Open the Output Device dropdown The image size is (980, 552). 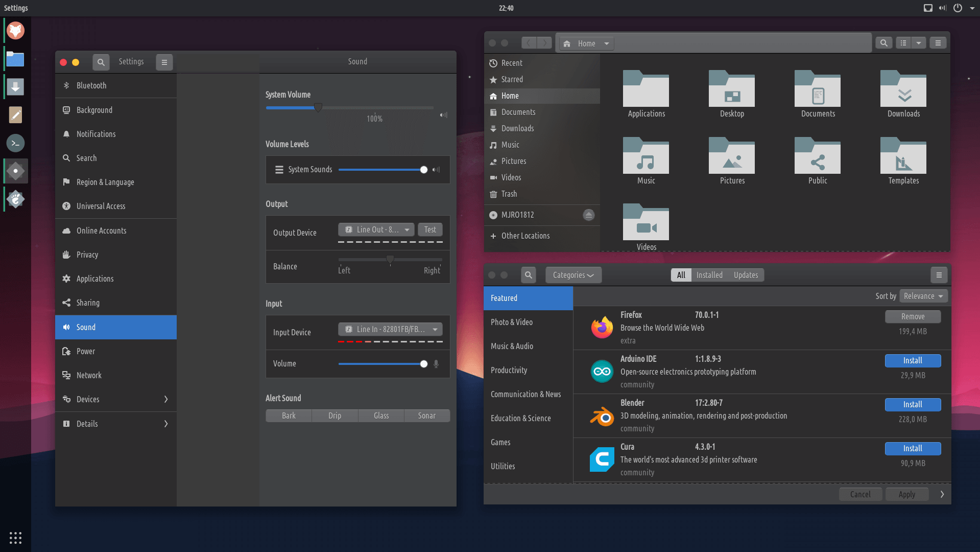click(x=376, y=229)
